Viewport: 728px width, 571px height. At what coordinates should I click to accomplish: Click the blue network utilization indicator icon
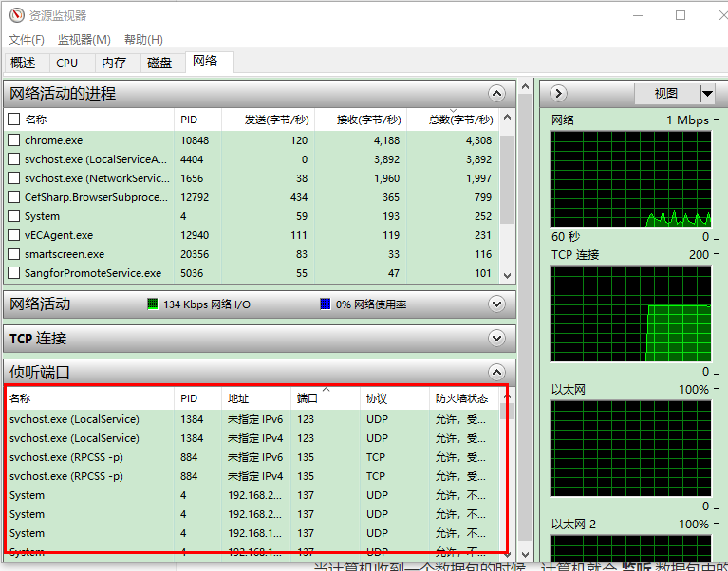325,304
